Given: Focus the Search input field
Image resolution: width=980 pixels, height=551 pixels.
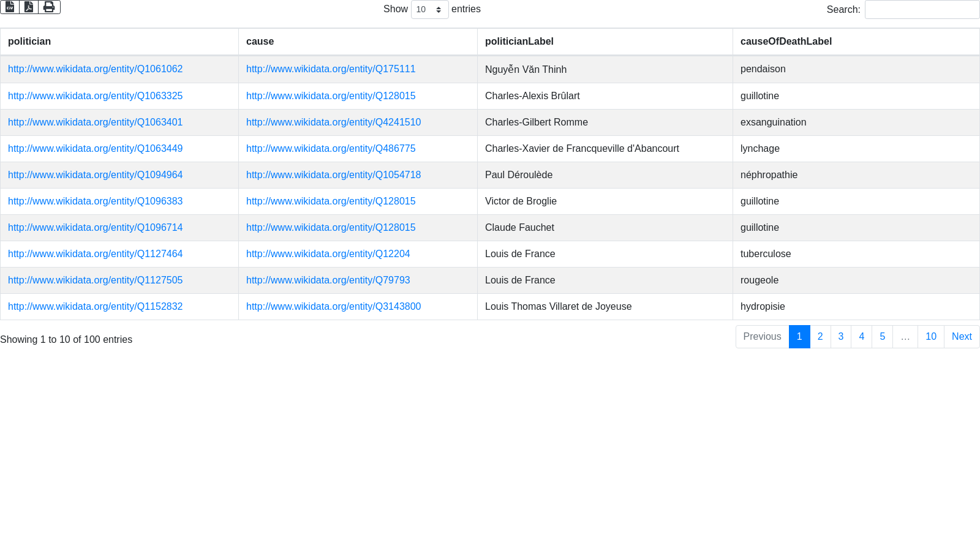Looking at the screenshot, I should coord(921,10).
